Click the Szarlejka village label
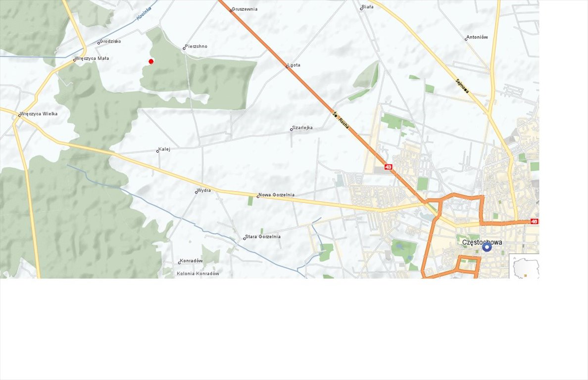 tap(302, 128)
